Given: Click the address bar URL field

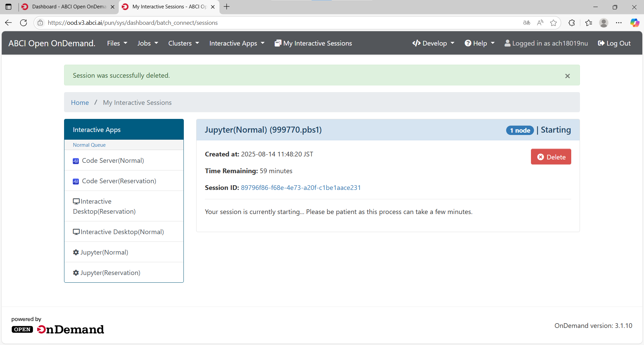Looking at the screenshot, I should tap(282, 23).
